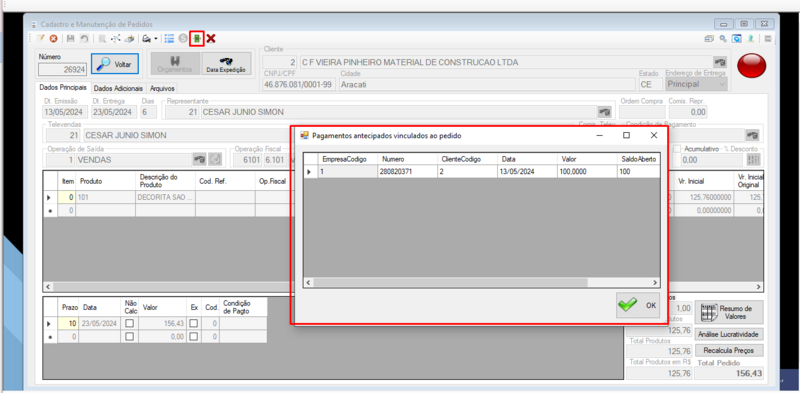Click the orange cancel circle toolbar icon

click(53, 38)
